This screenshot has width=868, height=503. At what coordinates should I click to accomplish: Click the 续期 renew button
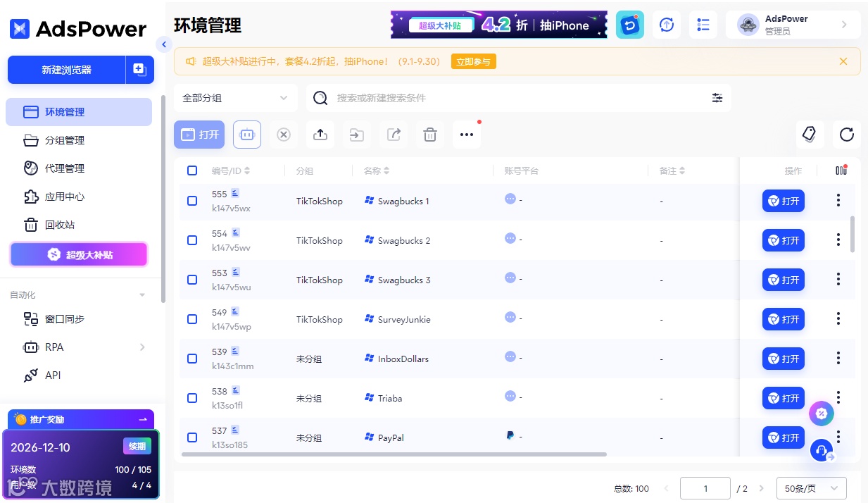coord(137,446)
